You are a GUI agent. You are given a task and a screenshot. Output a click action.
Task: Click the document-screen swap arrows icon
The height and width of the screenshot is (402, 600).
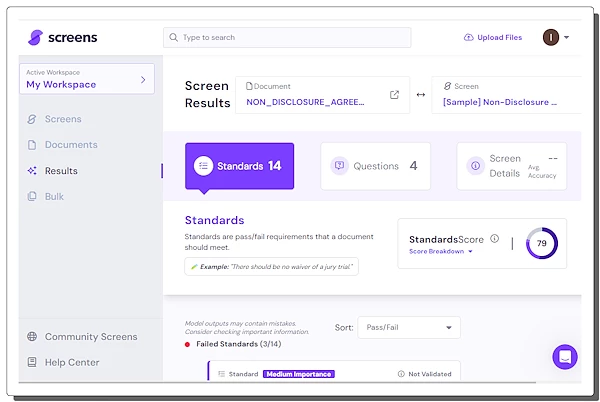421,95
